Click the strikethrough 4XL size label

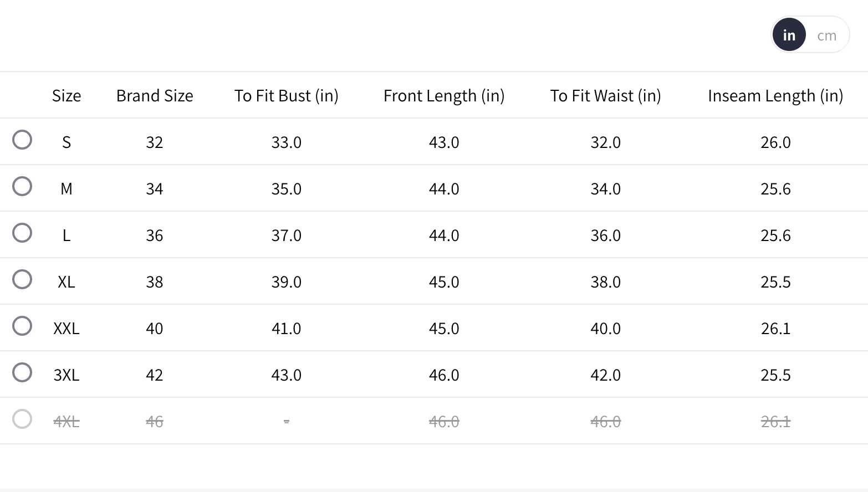pyautogui.click(x=67, y=422)
